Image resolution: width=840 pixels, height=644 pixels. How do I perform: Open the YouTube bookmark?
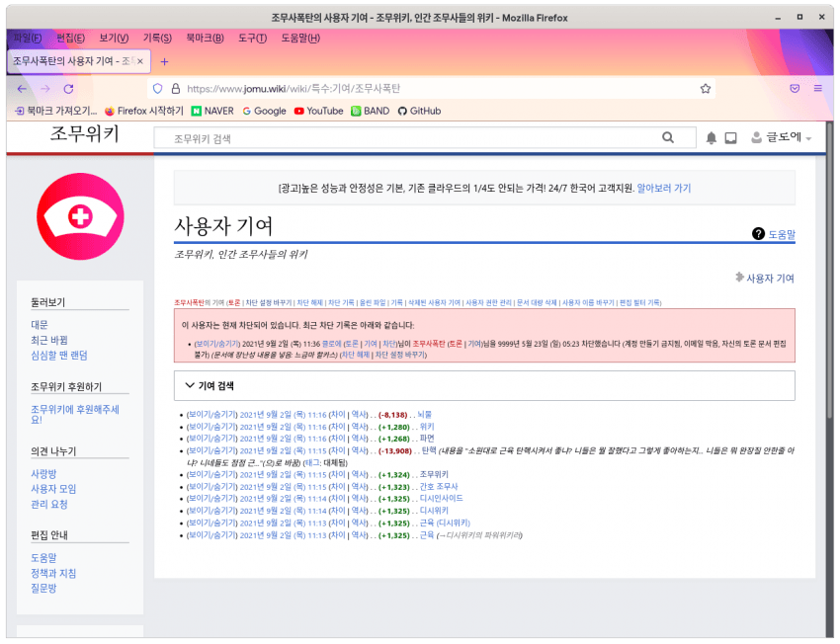(x=318, y=111)
